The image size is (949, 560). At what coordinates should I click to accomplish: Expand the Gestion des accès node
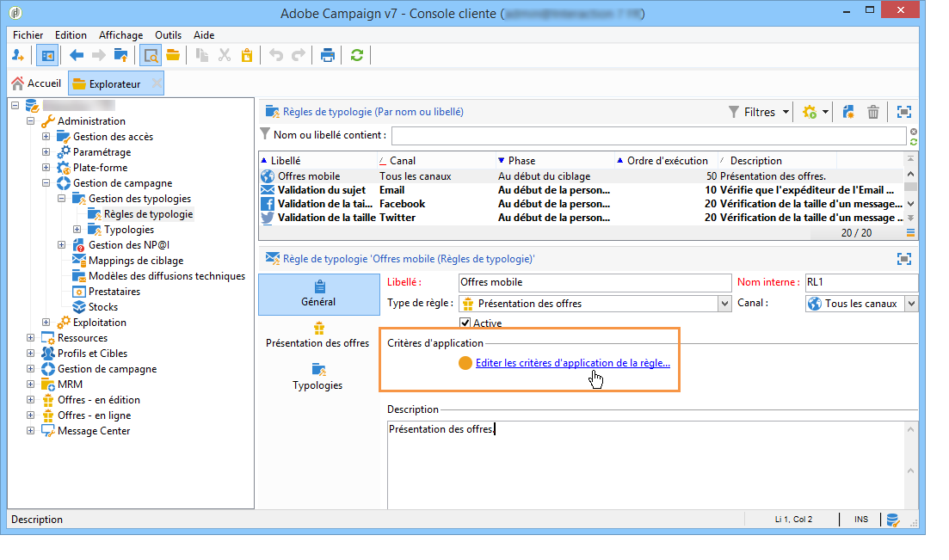coord(46,136)
